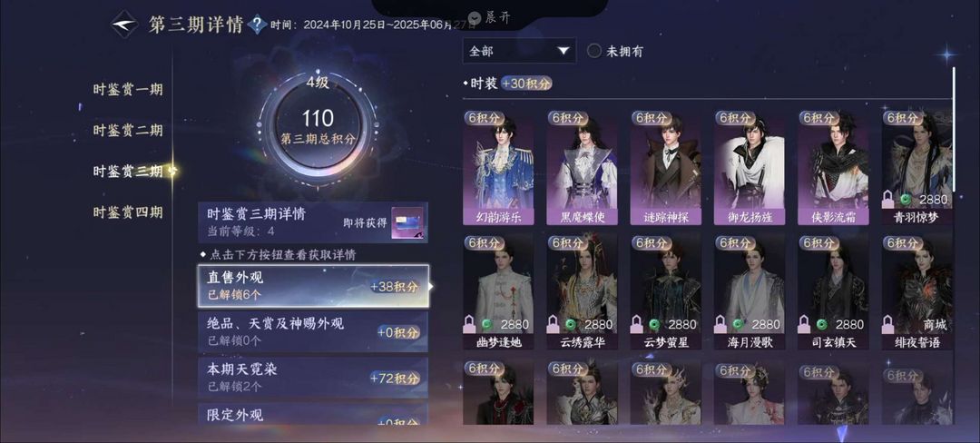
Task: Tap the jade currency icon on 司玄镇天
Action: pyautogui.click(x=822, y=325)
